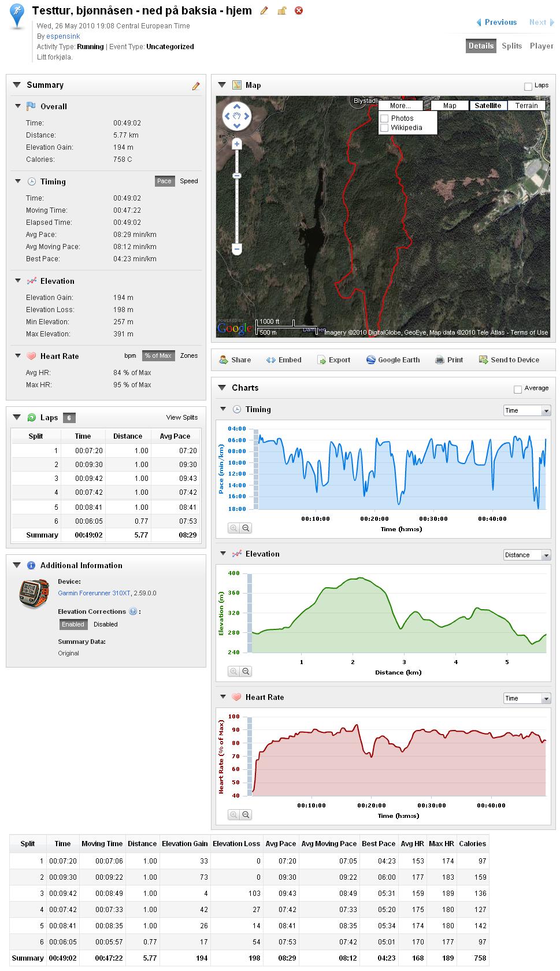Image resolution: width=560 pixels, height=971 pixels.
Task: Collapse the Laps panel
Action: click(x=17, y=417)
